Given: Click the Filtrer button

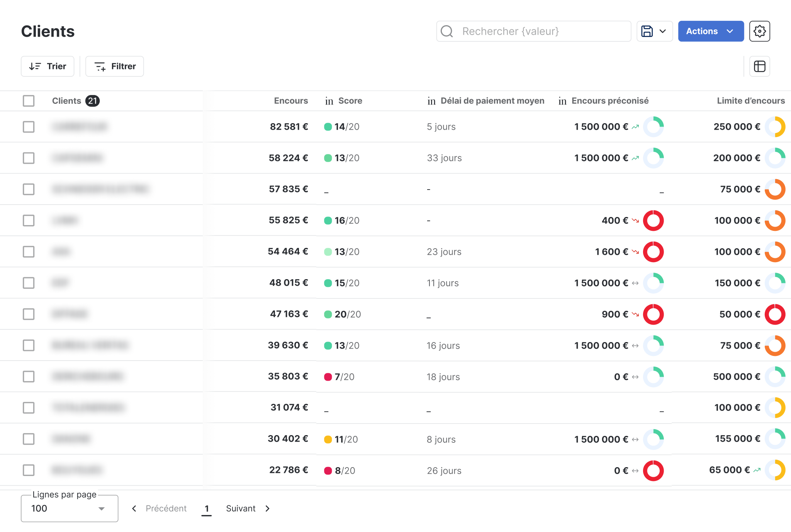Looking at the screenshot, I should [x=114, y=66].
